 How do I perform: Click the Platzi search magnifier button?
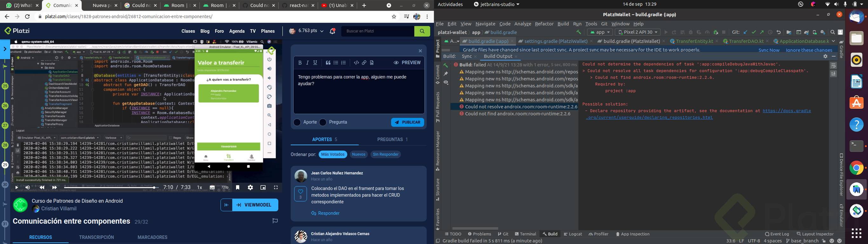coord(422,31)
